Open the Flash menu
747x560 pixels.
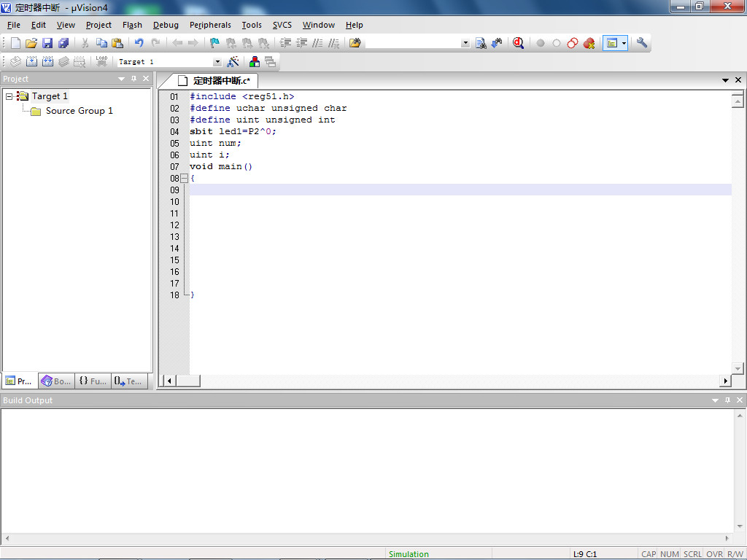pos(132,26)
